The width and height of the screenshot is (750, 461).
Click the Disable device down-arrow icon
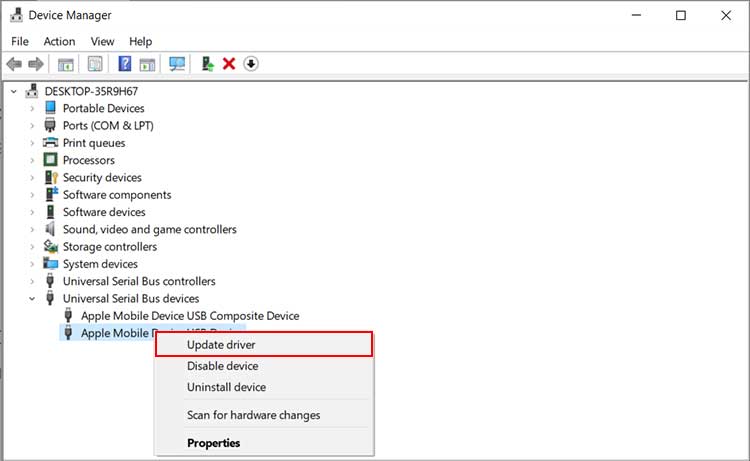click(251, 64)
